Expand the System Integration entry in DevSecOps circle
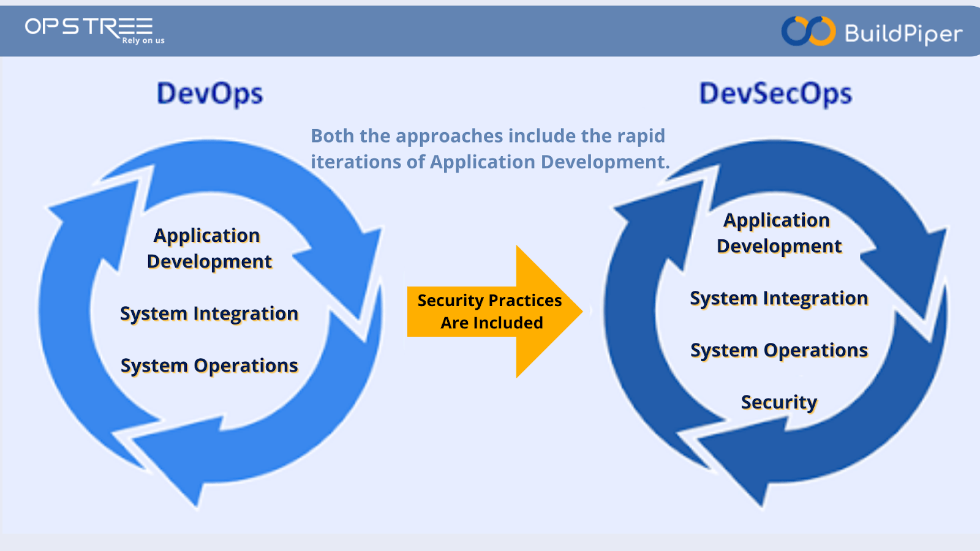The width and height of the screenshot is (980, 551). click(778, 299)
